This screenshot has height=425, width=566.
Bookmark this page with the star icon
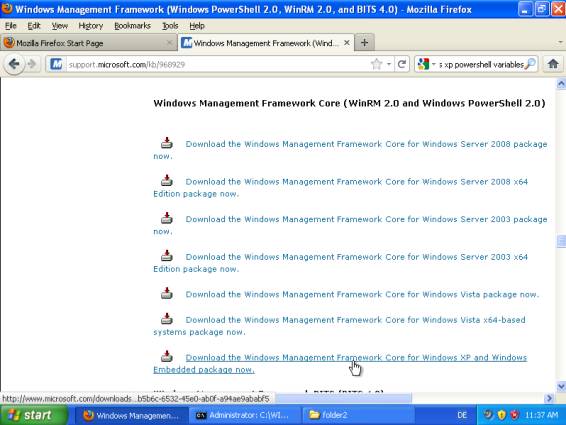coord(376,64)
